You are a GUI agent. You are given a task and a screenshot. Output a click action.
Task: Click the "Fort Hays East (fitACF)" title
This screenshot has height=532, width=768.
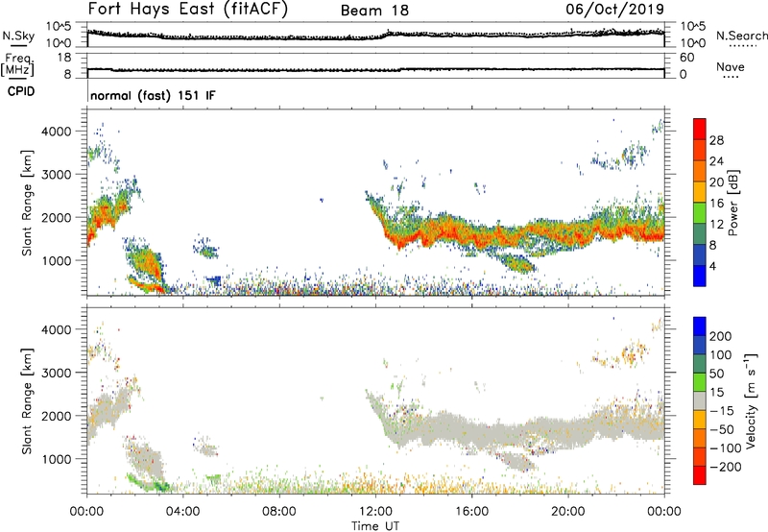[187, 9]
